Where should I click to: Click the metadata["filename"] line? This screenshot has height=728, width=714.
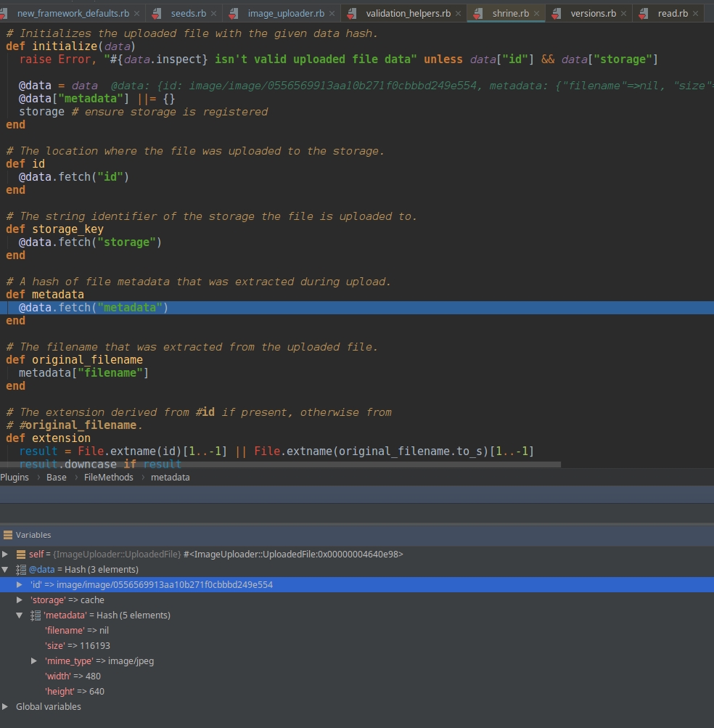click(83, 373)
